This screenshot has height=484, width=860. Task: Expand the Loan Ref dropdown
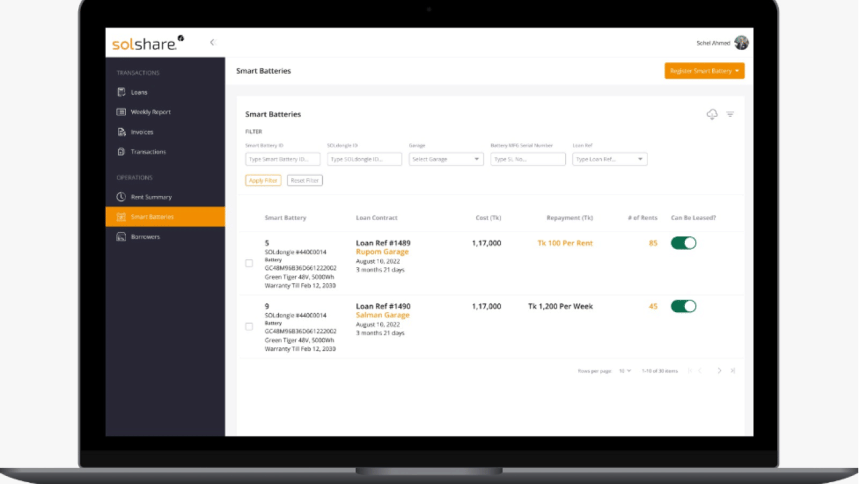(x=609, y=159)
